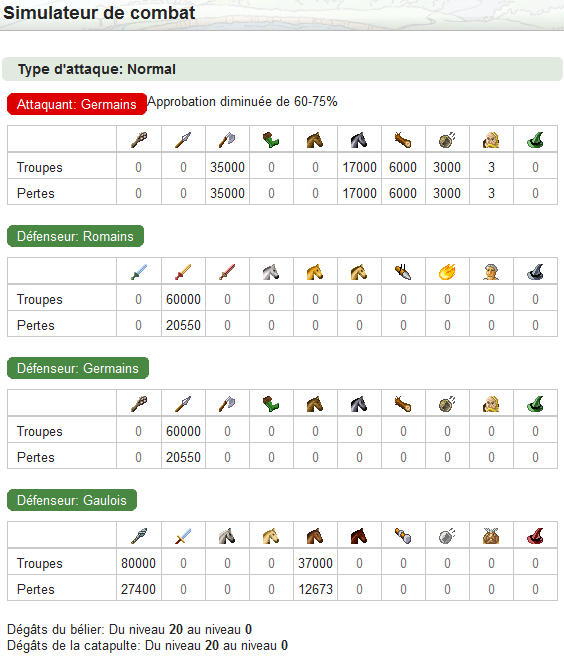Click the attacker's catapult icon

click(x=447, y=140)
